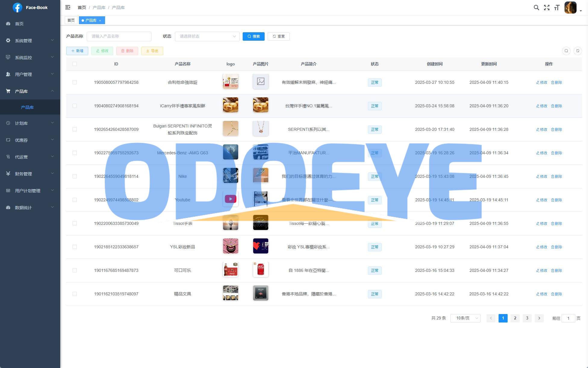Collapse the sidebar with hamburger icon
Image resolution: width=588 pixels, height=368 pixels.
68,7
